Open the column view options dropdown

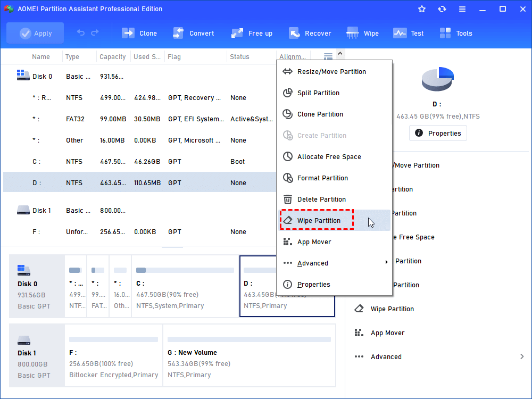328,56
